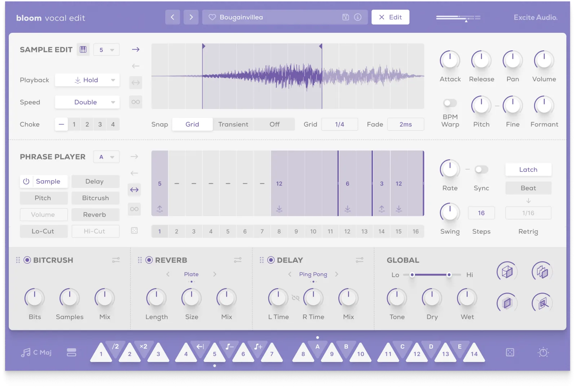Open the Grid 1/4 value selector
This screenshot has width=577, height=392.
(x=340, y=124)
